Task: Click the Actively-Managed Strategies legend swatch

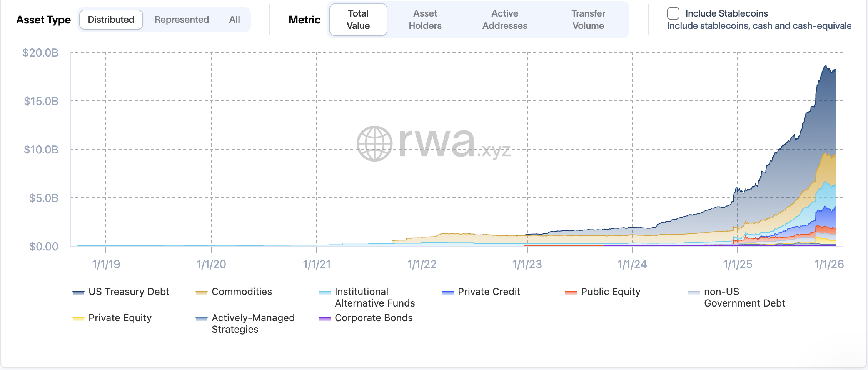Action: (x=202, y=319)
